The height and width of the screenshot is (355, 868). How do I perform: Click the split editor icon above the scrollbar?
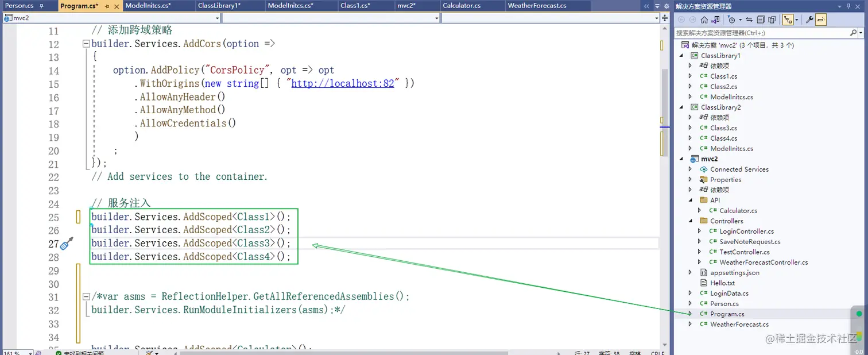[665, 18]
